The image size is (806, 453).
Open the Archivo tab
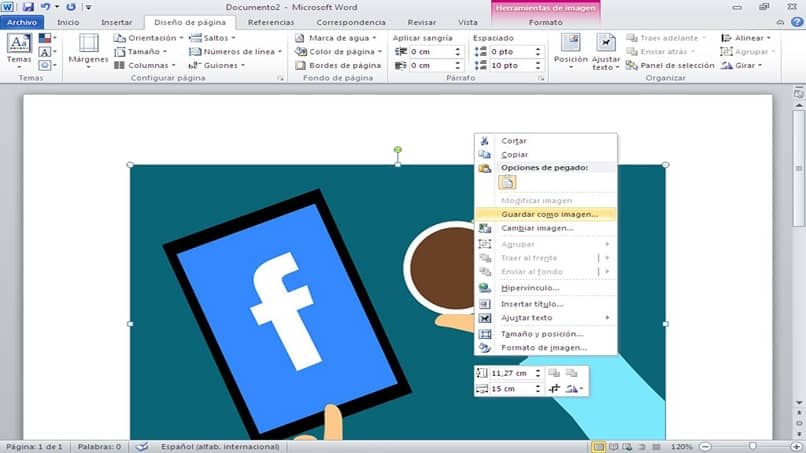pyautogui.click(x=22, y=22)
